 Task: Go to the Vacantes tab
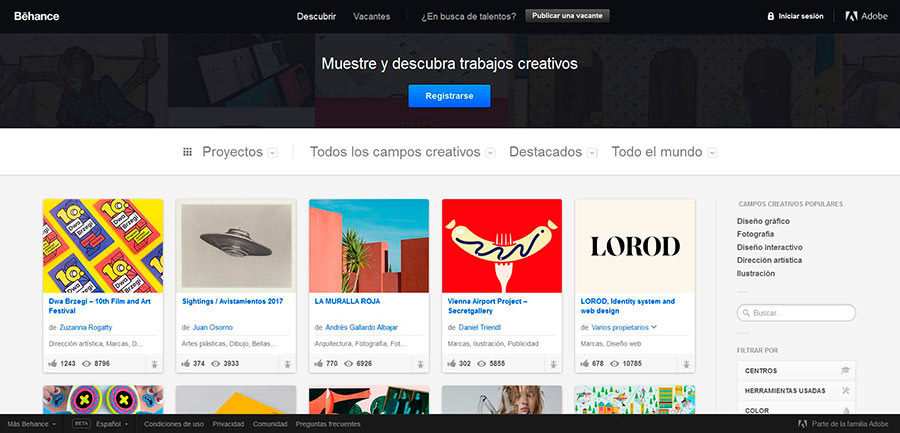371,17
